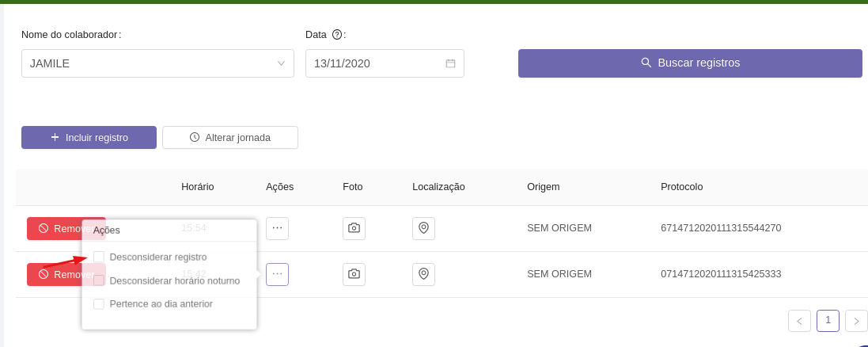View location of second record row
Screen dimensions: 868x347
click(423, 274)
